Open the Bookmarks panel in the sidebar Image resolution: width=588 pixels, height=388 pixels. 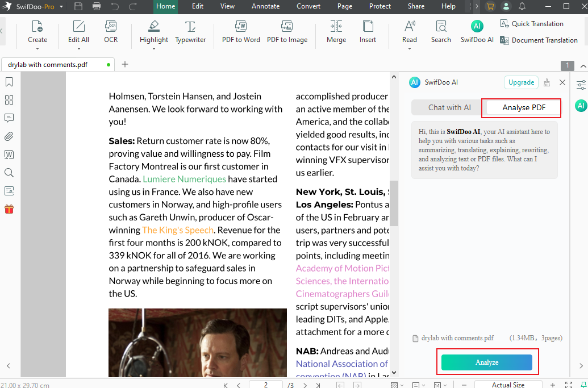[9, 82]
